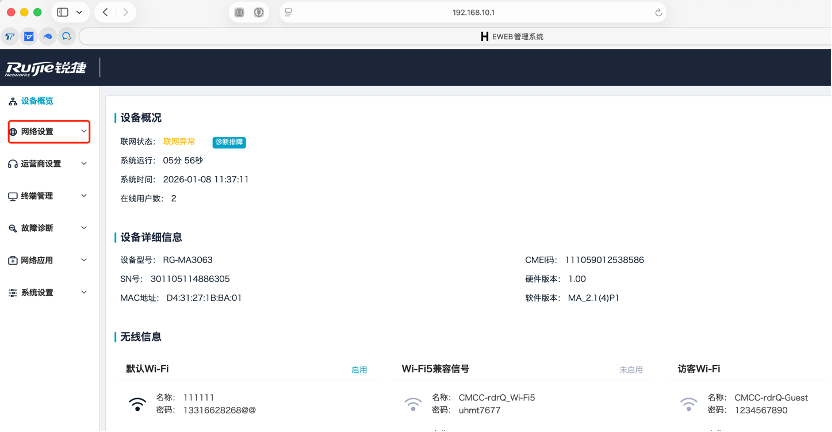Click the system time 2026-01-08 11:37:11
The height and width of the screenshot is (432, 832).
(x=206, y=179)
